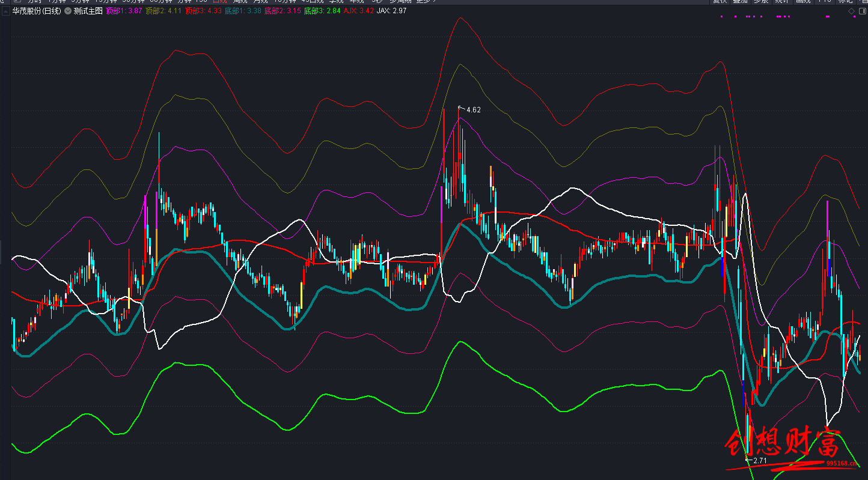This screenshot has width=868, height=480.
Task: Open the 多股 multi-stock button
Action: pyautogui.click(x=760, y=2)
